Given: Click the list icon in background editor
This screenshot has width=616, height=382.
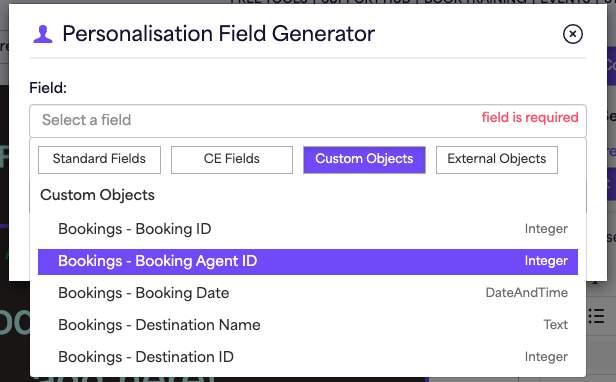Looking at the screenshot, I should tap(596, 316).
